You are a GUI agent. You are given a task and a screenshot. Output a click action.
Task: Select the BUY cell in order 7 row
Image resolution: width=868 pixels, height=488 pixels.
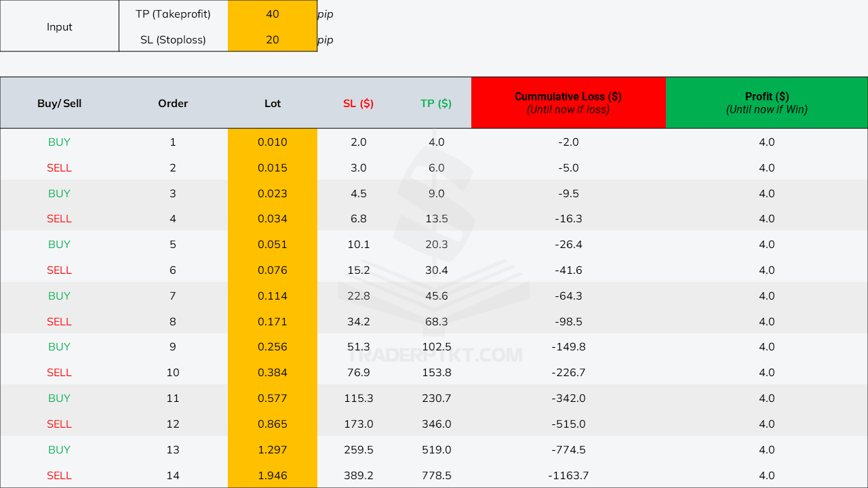click(x=60, y=296)
